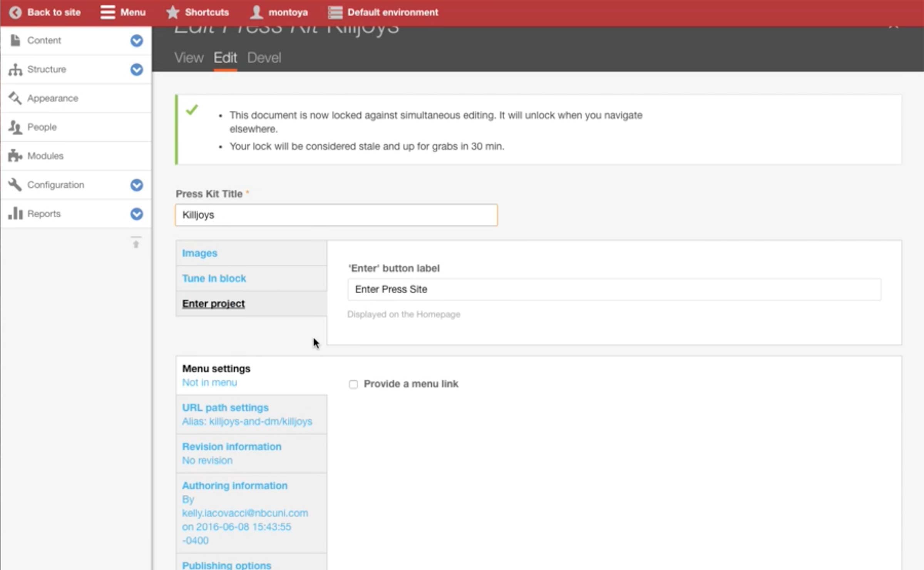
Task: Expand the Reports menu chevron
Action: 136,214
